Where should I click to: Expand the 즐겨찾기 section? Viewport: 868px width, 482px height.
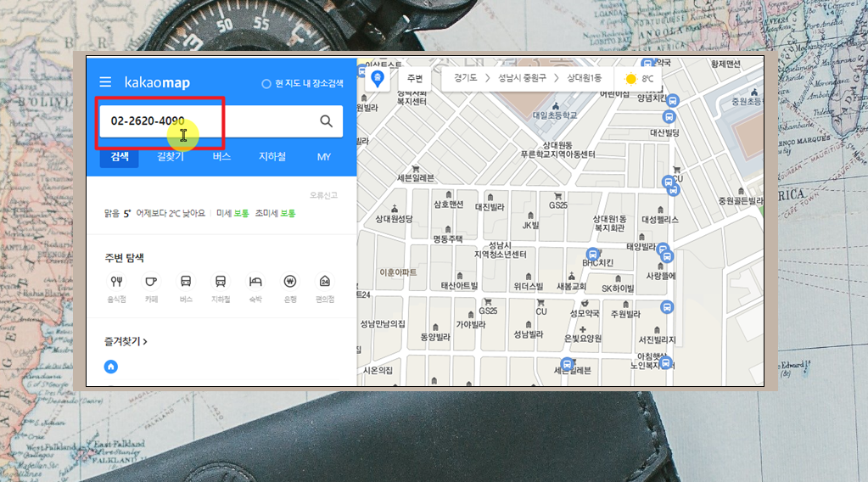(x=126, y=341)
